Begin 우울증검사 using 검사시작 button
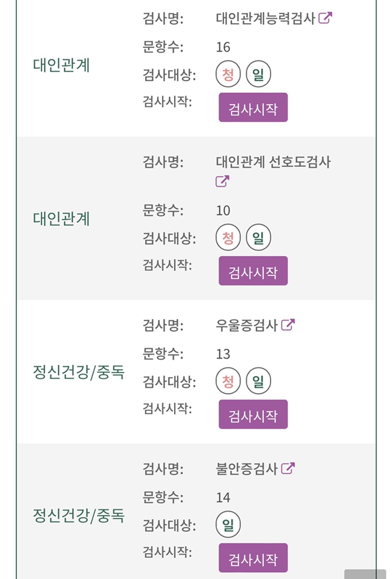 pyautogui.click(x=253, y=414)
